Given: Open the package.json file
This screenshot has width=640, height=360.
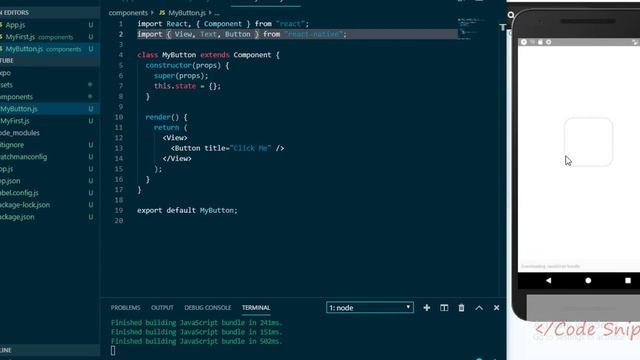Looking at the screenshot, I should pos(17,217).
